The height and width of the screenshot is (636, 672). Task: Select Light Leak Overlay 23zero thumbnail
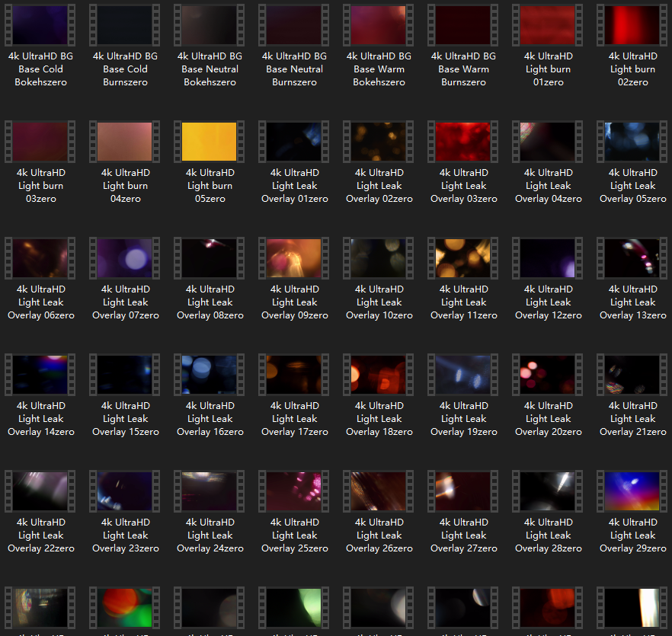pos(124,491)
